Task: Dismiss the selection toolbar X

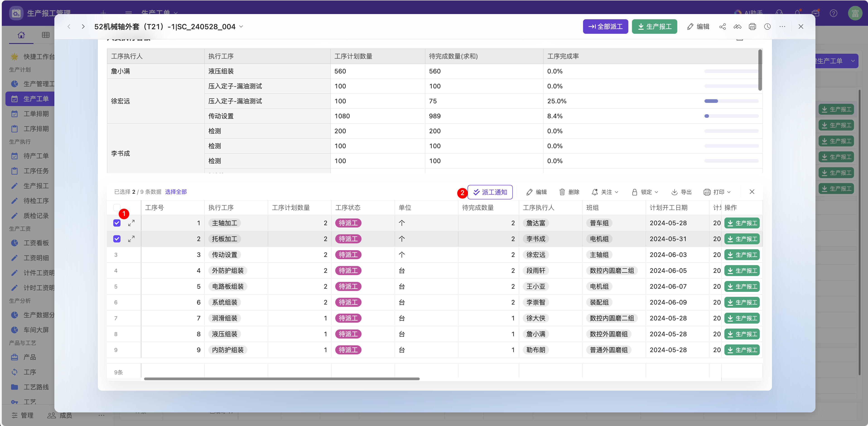Action: coord(752,192)
